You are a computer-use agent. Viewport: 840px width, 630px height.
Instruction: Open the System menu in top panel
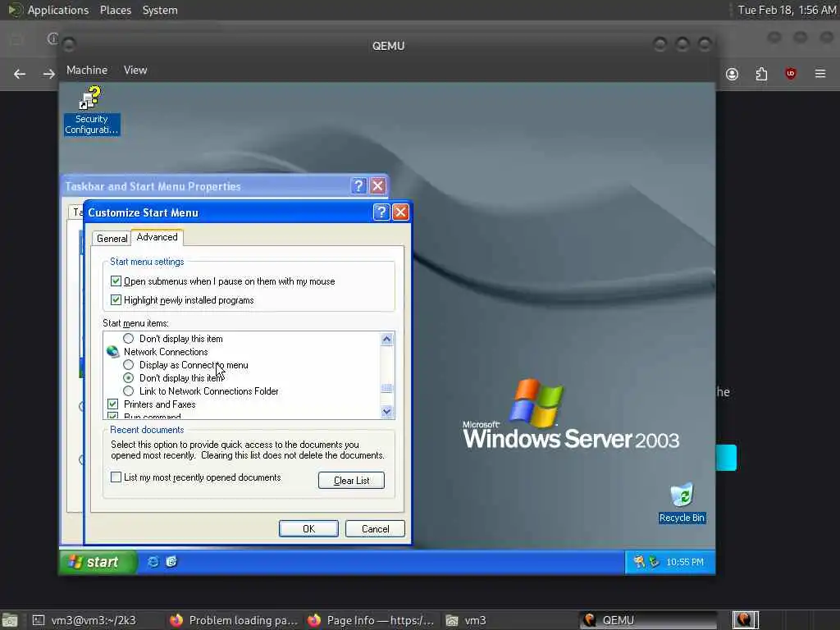[x=160, y=10]
